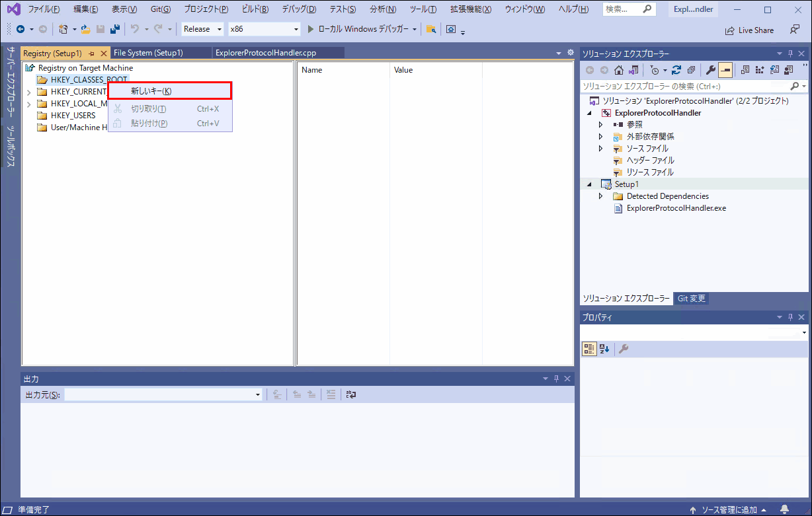Toggle word wrap icon in Output panel
This screenshot has width=812, height=516.
350,394
